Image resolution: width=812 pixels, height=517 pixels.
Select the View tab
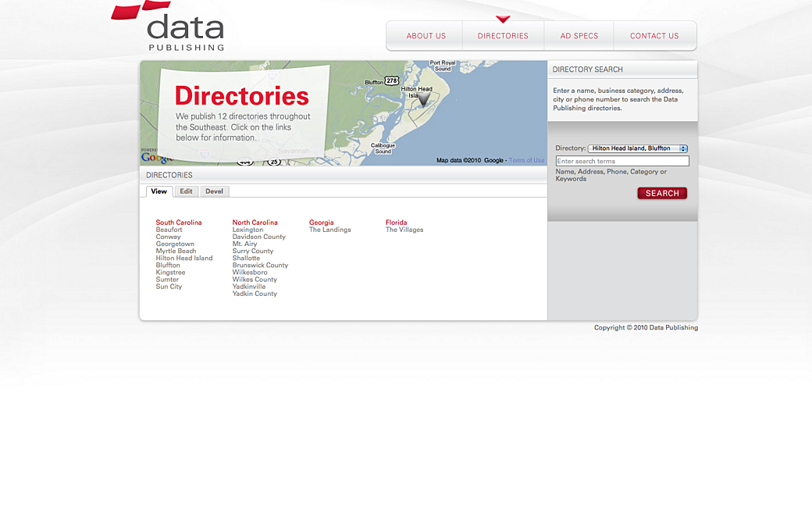coord(158,191)
